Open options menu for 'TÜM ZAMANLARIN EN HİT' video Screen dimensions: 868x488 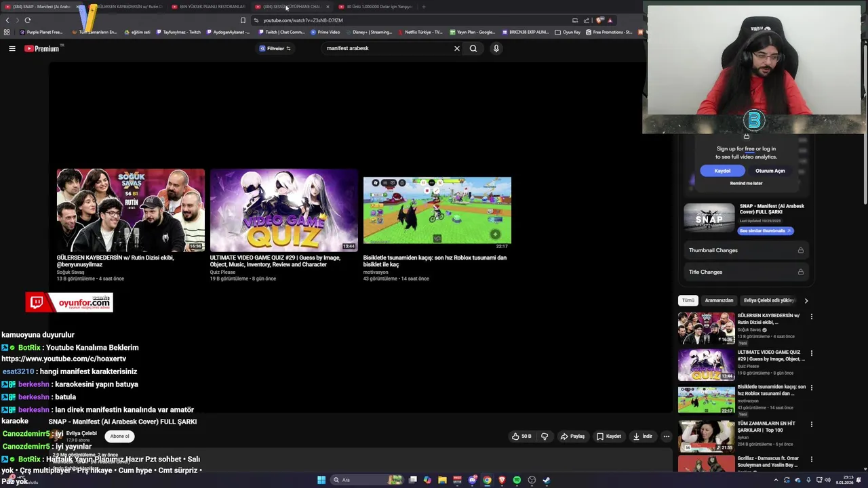811,424
